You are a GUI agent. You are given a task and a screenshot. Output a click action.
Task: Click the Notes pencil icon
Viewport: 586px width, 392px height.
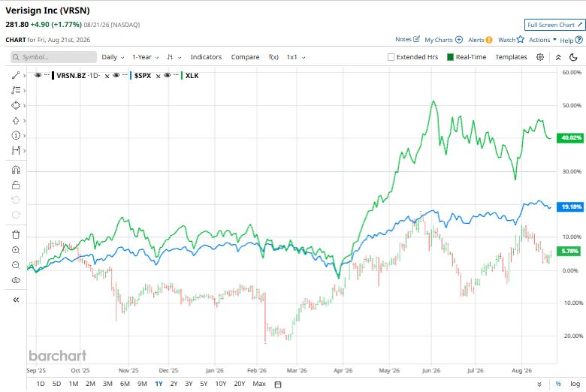coord(416,39)
